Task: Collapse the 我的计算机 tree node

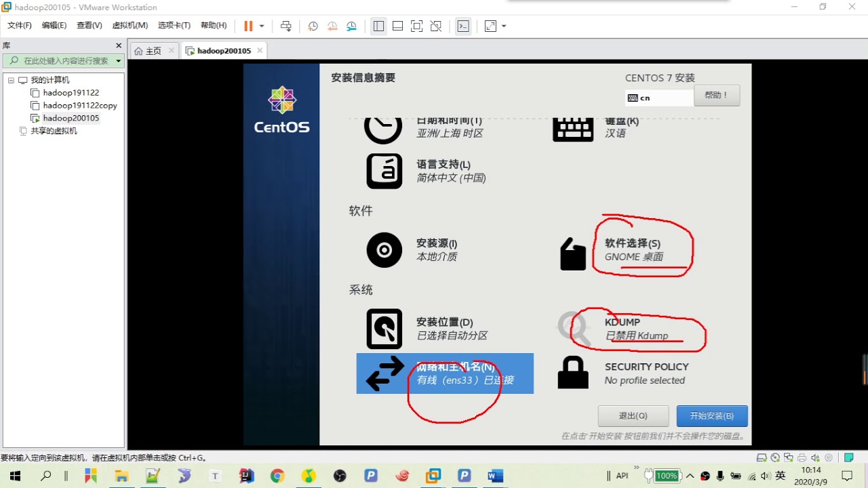Action: point(11,80)
